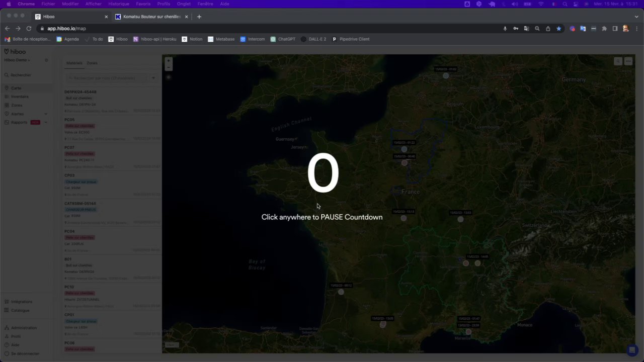Open the Chrome extensions puzzle icon

[x=604, y=29]
